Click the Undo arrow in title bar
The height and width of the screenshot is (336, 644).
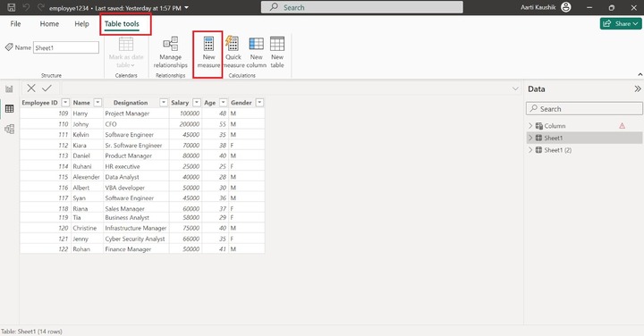26,7
